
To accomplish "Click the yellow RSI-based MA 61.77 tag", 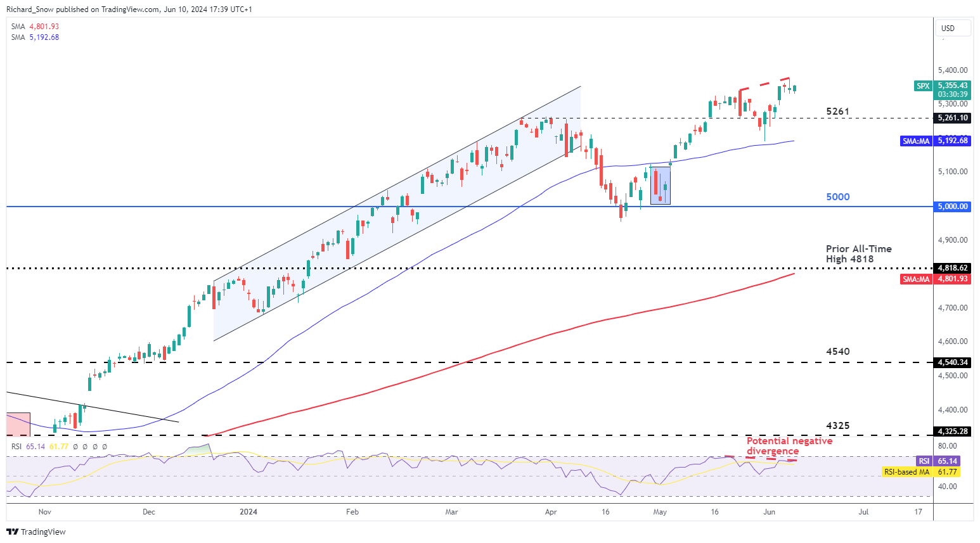I will pos(921,472).
